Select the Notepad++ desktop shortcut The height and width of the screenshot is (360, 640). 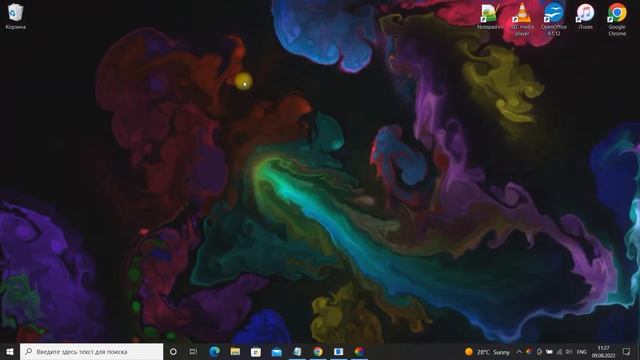tap(489, 17)
